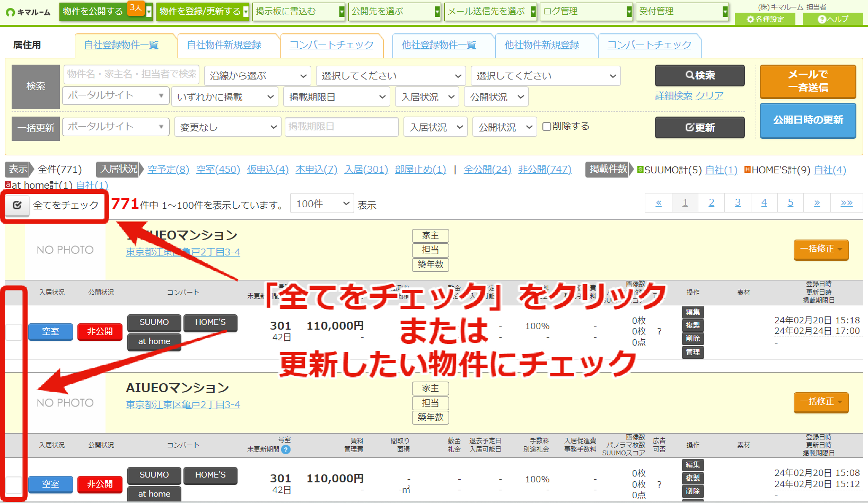Image resolution: width=868 pixels, height=503 pixels.
Task: Check the first room 301 row checkbox
Action: 14,332
